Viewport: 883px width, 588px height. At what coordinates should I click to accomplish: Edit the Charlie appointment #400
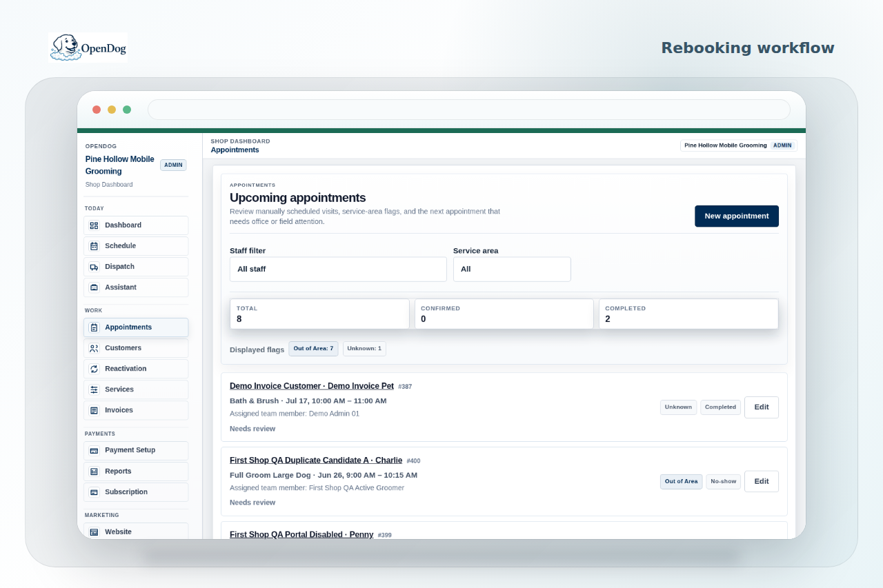click(762, 482)
